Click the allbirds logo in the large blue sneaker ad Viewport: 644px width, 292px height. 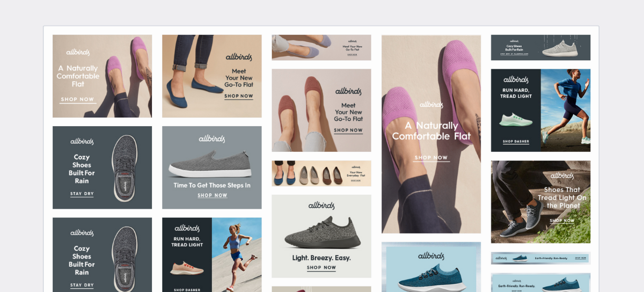coord(431,255)
